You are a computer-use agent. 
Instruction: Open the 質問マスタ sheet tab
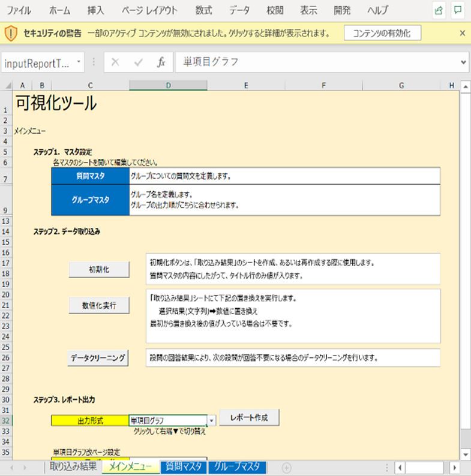(x=184, y=466)
